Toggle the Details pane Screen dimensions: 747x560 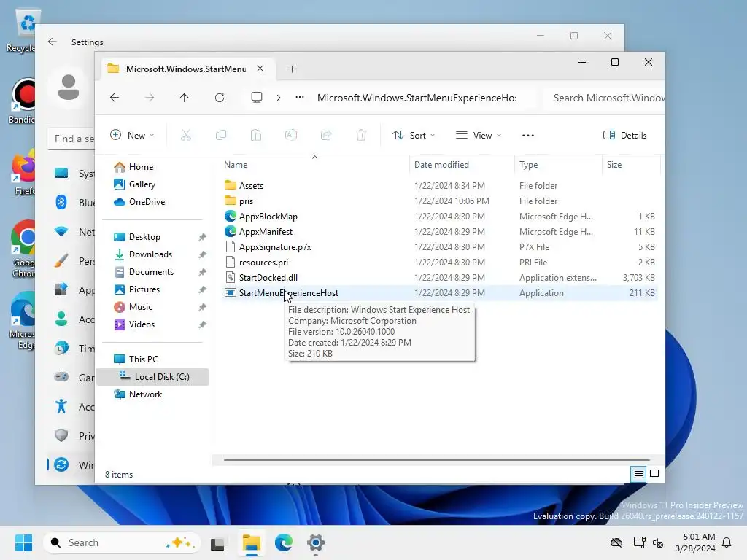(x=625, y=135)
